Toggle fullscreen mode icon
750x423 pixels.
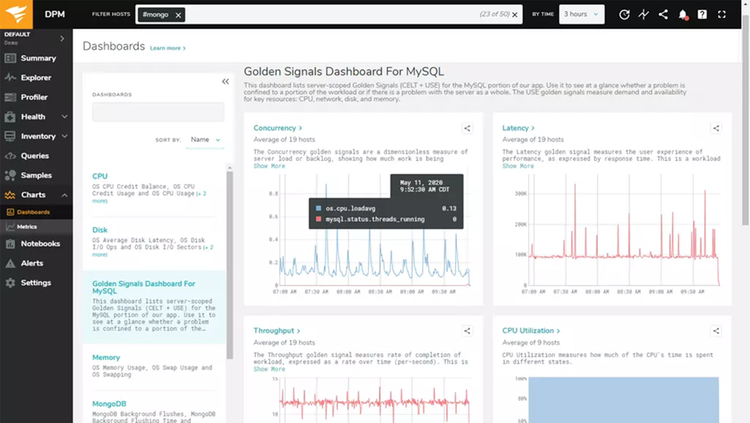tap(722, 14)
